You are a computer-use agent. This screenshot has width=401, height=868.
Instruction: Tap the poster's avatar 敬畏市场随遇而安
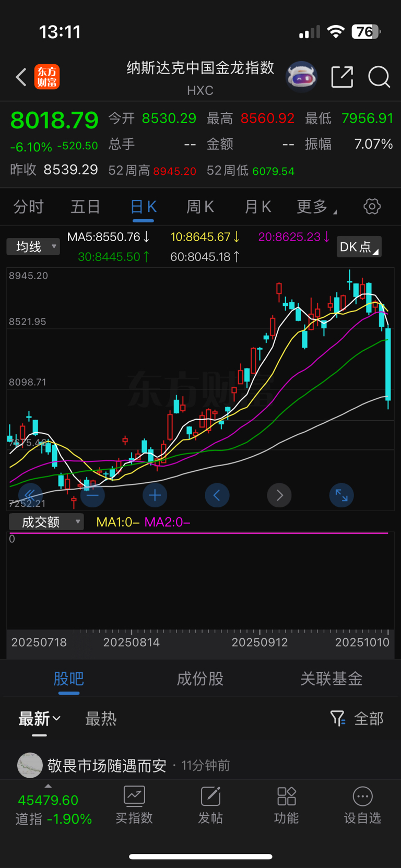[30, 765]
